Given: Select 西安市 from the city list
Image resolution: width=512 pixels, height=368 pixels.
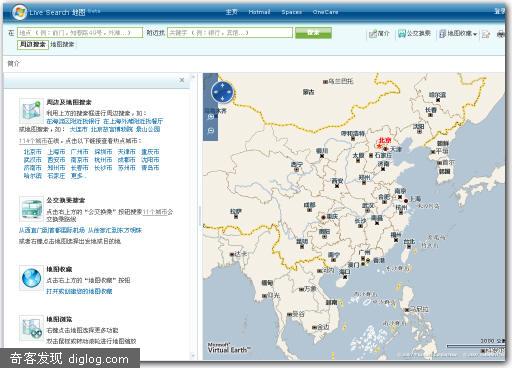Looking at the screenshot, I should tap(56, 160).
